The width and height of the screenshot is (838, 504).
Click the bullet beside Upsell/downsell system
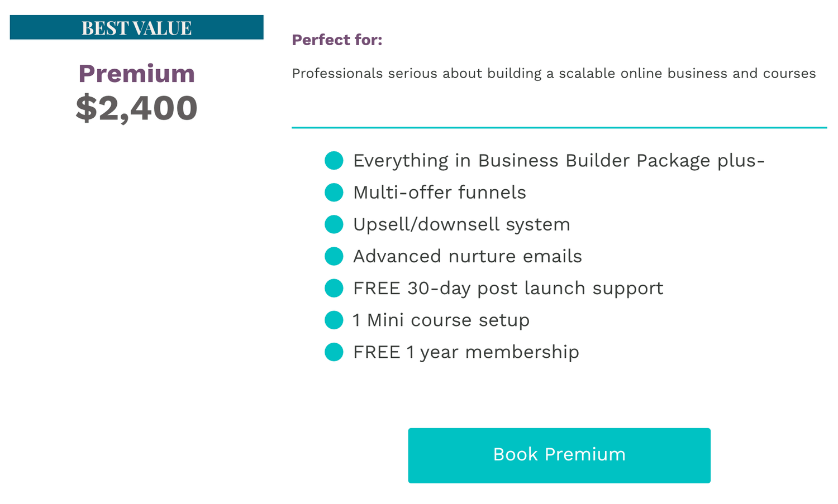coord(334,224)
